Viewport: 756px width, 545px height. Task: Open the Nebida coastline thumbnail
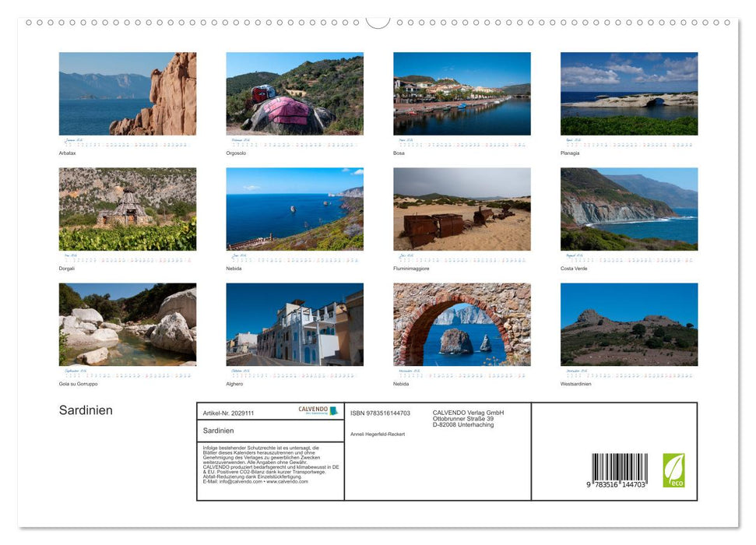coord(294,209)
